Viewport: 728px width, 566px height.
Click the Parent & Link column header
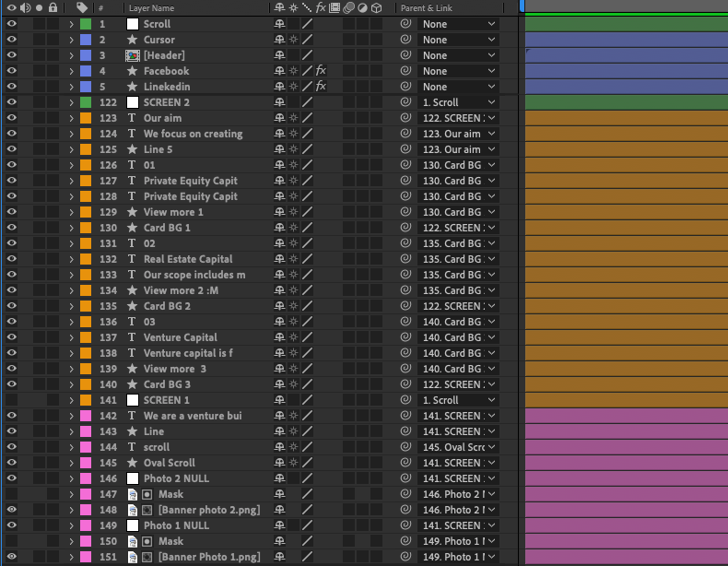(x=427, y=8)
